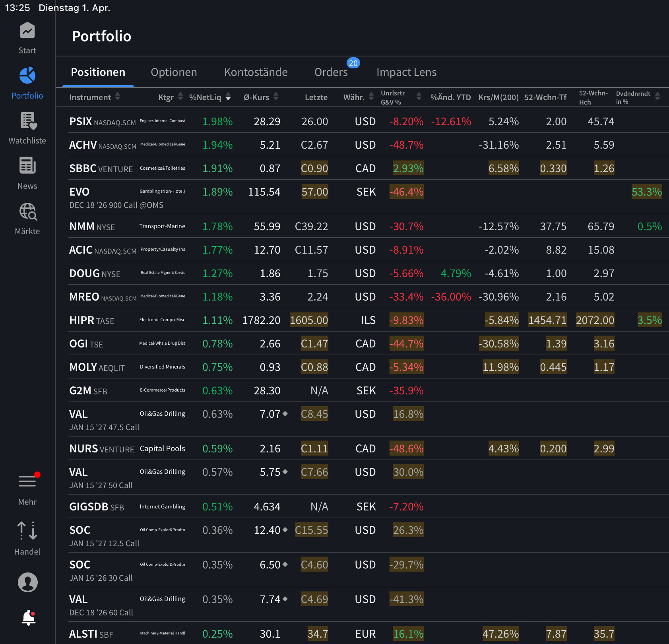This screenshot has width=669, height=644.
Task: Tap diamond marker beside VAL 5.75 average price
Action: pos(285,472)
